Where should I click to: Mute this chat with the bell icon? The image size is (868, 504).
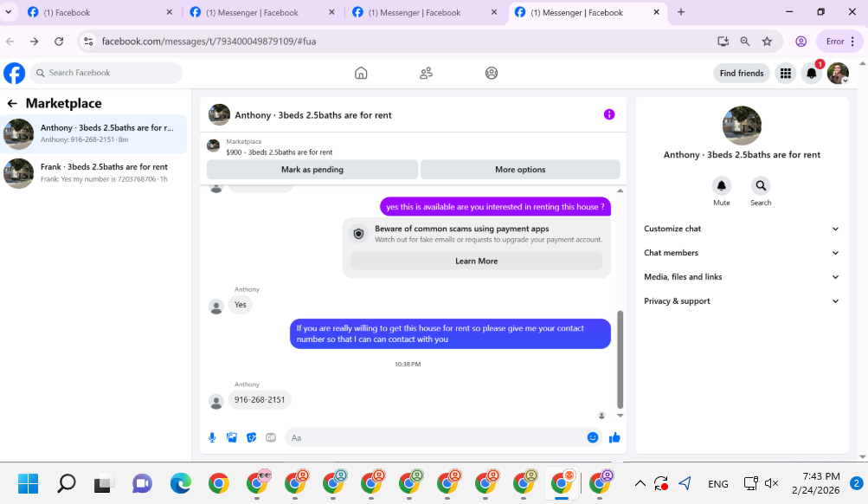[721, 185]
